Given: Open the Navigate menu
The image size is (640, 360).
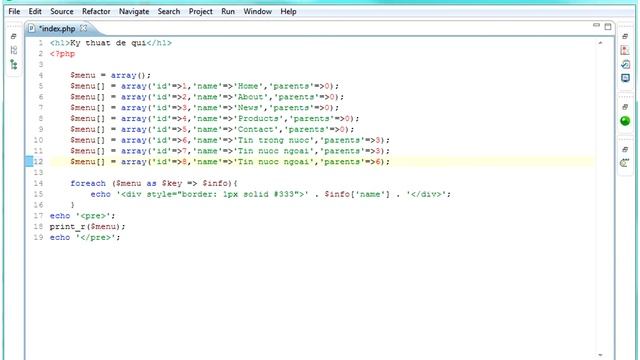Looking at the screenshot, I should click(x=134, y=11).
